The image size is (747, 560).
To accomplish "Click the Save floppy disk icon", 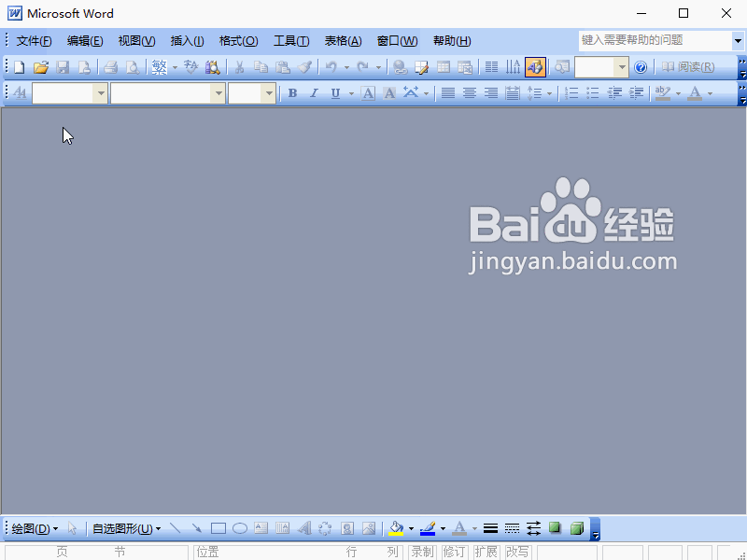I will tap(63, 67).
